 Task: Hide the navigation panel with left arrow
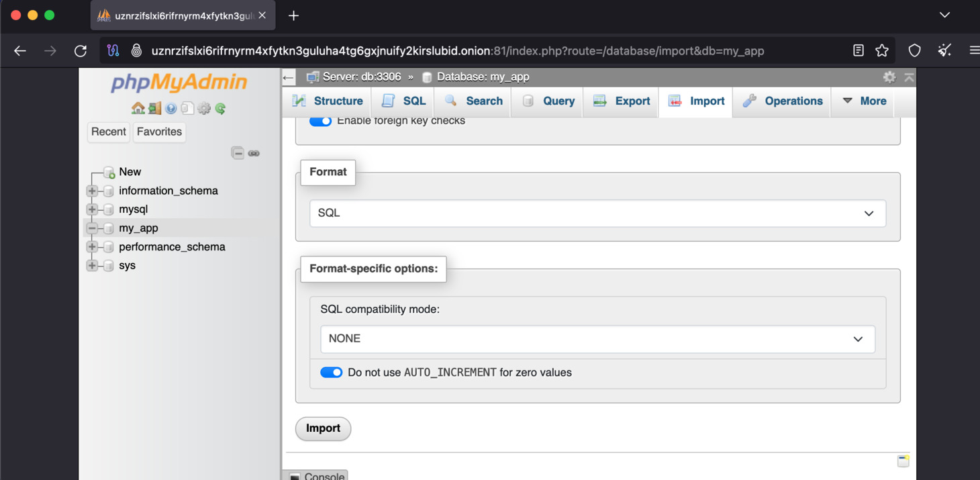point(289,77)
